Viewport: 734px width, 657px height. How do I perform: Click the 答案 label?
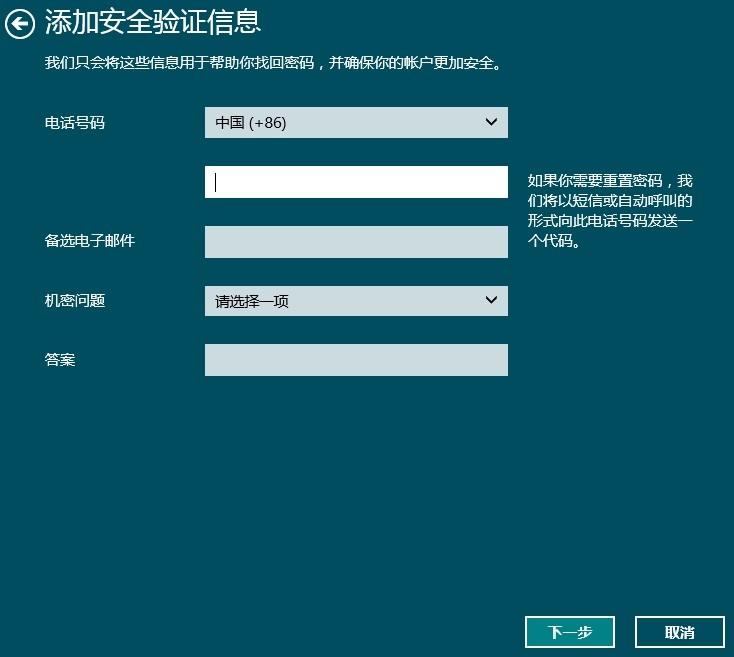(60, 359)
